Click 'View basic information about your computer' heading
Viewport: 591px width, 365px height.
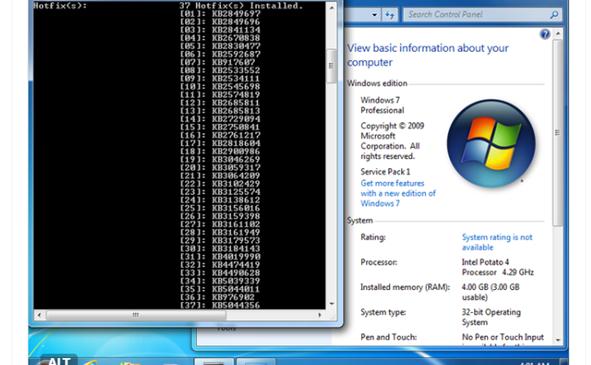428,55
